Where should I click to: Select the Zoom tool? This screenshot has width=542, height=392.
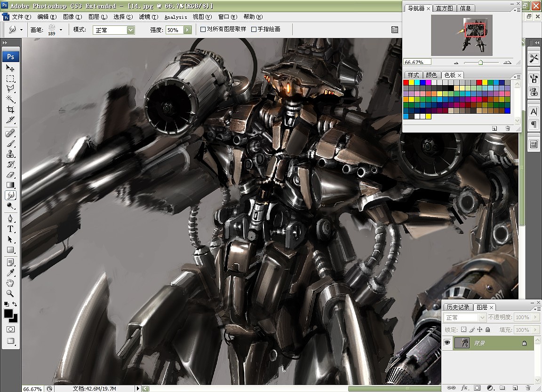(x=10, y=293)
